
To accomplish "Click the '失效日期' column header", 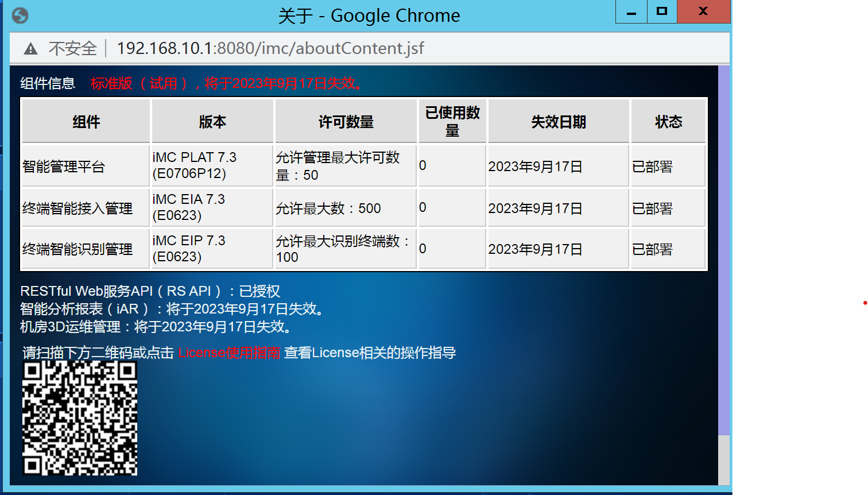I will pos(559,121).
